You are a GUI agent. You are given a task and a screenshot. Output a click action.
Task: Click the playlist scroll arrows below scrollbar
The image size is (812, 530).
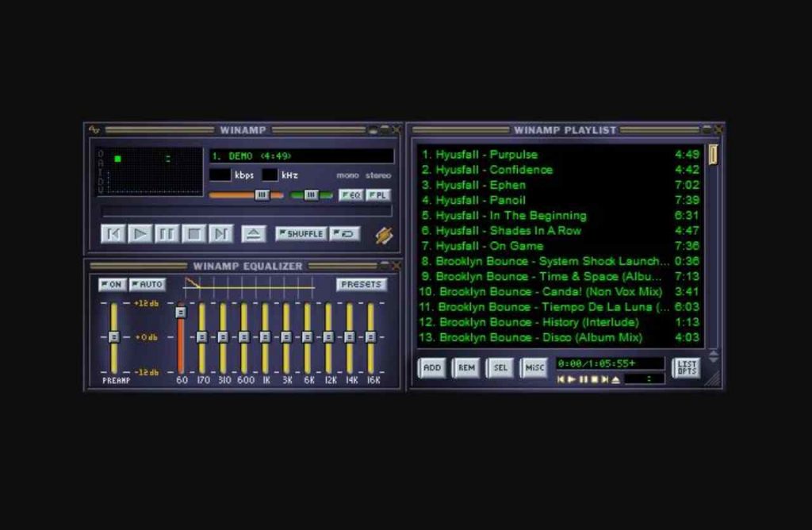pyautogui.click(x=713, y=356)
